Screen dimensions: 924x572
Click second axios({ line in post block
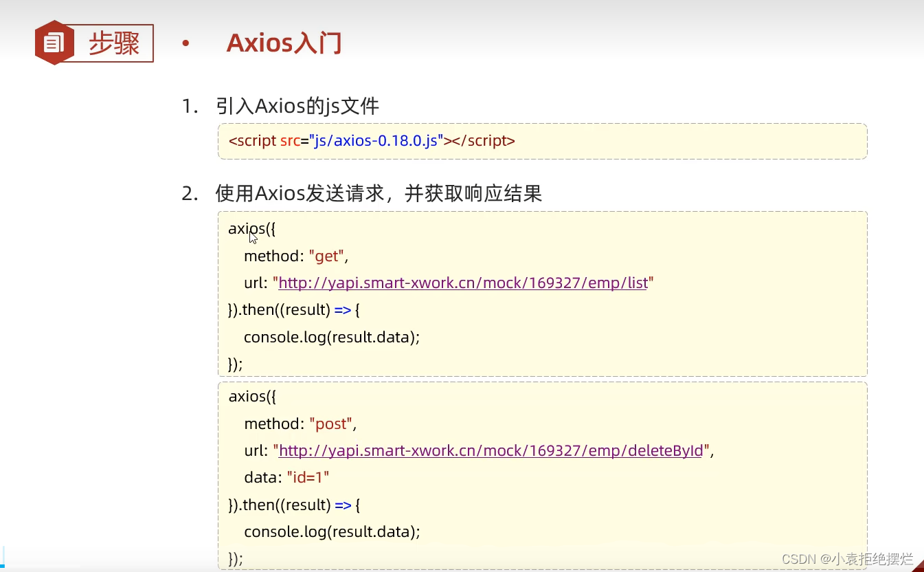251,397
